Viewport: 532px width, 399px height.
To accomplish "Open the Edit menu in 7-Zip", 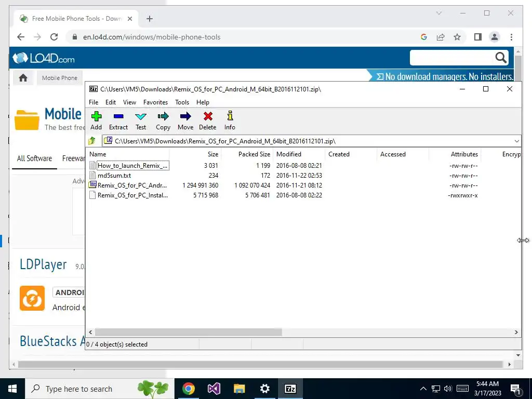I will tap(111, 102).
